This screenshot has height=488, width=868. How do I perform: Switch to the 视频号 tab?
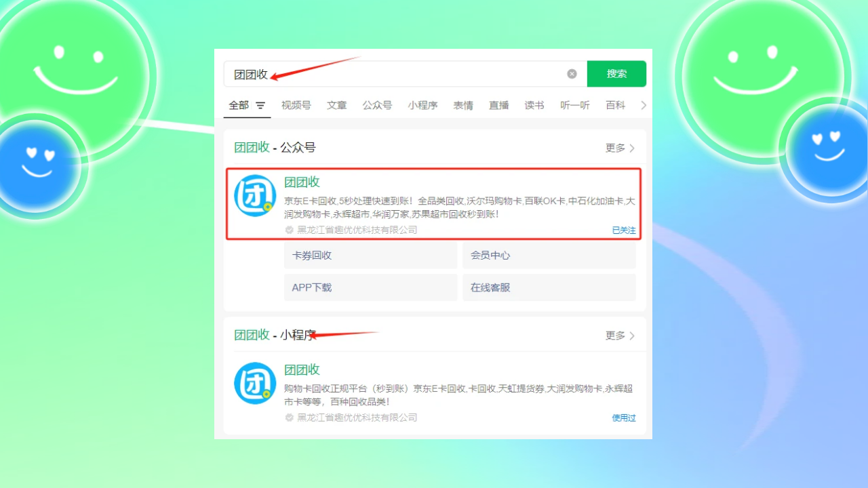(296, 105)
